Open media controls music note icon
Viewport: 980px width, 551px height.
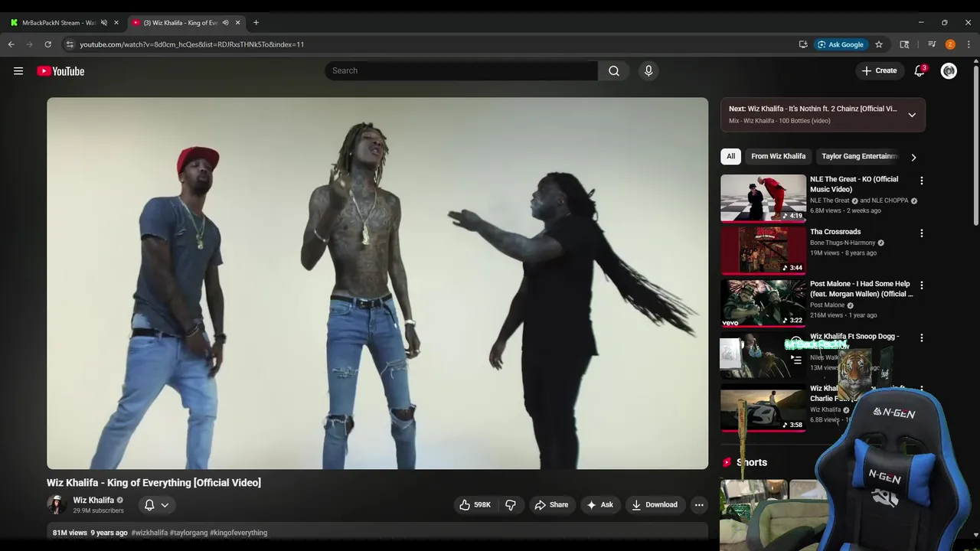point(932,44)
